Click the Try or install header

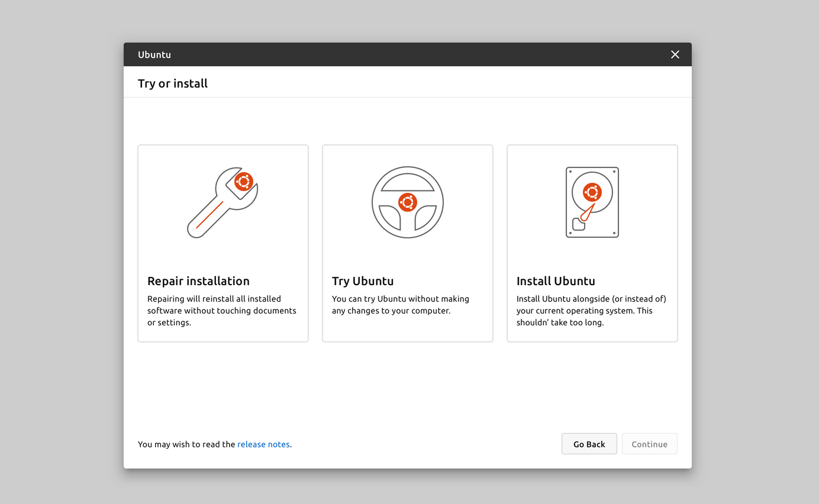(172, 83)
